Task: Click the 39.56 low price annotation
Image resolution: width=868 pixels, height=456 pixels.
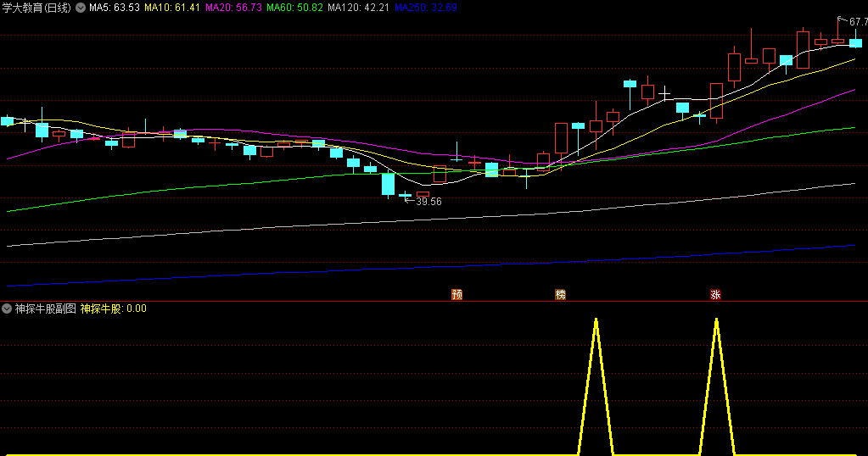Action: pos(428,202)
